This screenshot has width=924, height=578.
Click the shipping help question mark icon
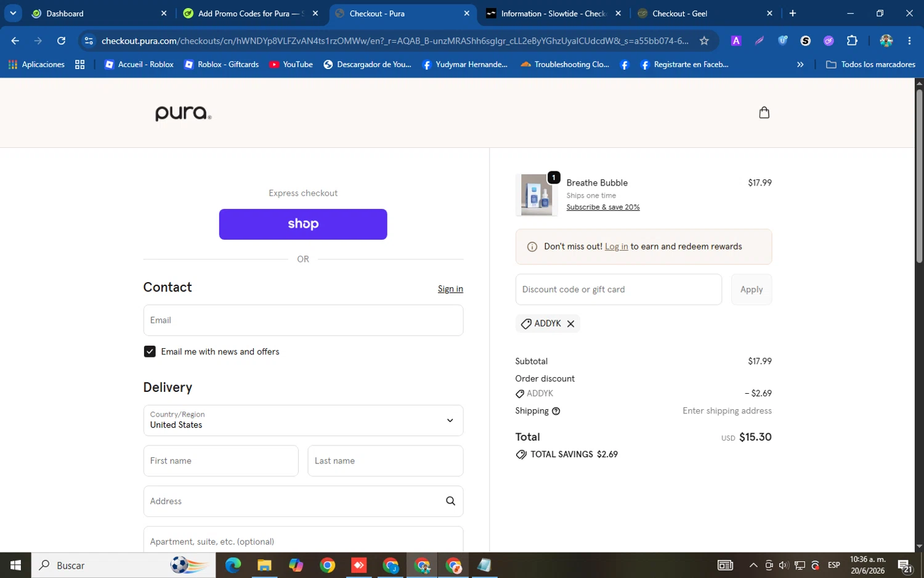(556, 411)
